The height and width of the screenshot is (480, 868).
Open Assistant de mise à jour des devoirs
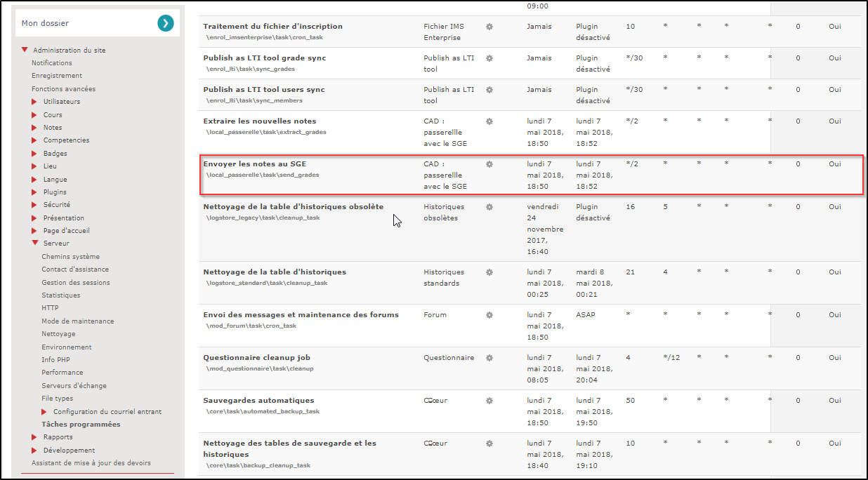pos(91,462)
